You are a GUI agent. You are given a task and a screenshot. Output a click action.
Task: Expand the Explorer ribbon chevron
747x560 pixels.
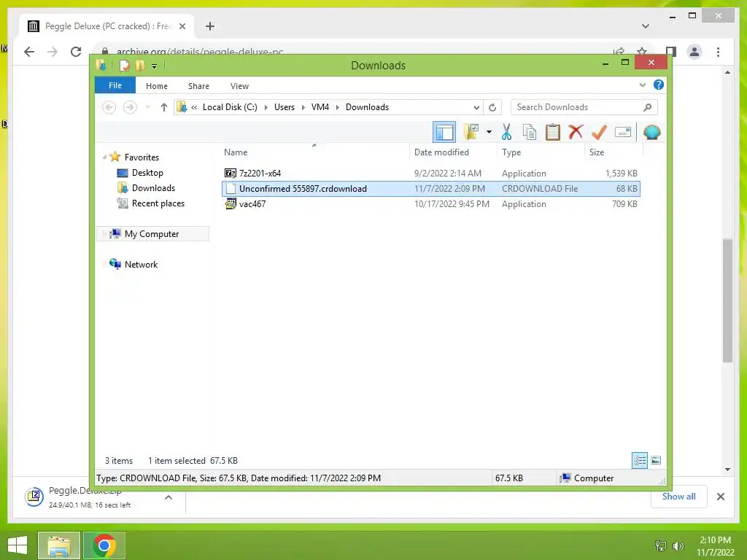coord(642,85)
